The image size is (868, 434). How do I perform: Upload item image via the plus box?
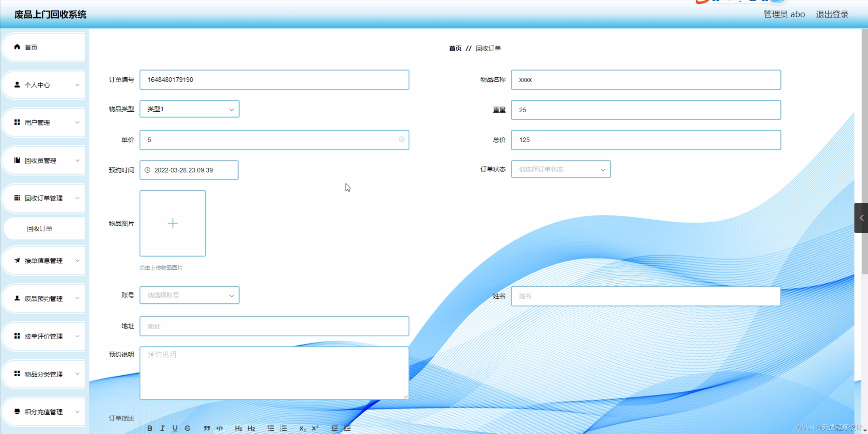pyautogui.click(x=173, y=223)
